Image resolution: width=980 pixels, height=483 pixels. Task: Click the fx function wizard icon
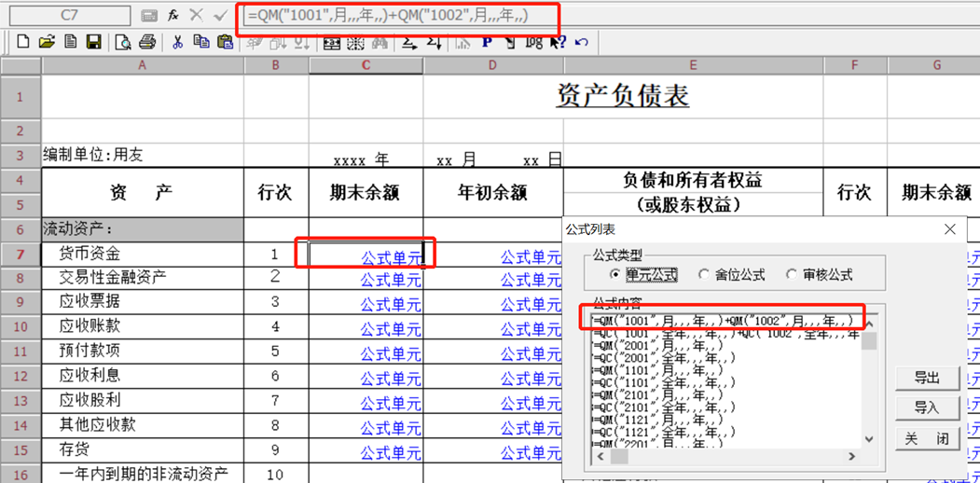click(x=173, y=16)
